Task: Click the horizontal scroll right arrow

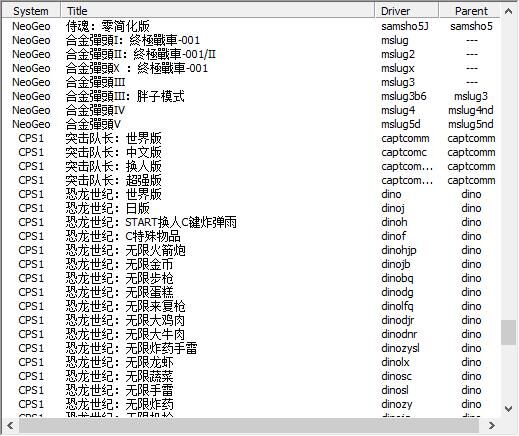Action: tap(492, 425)
